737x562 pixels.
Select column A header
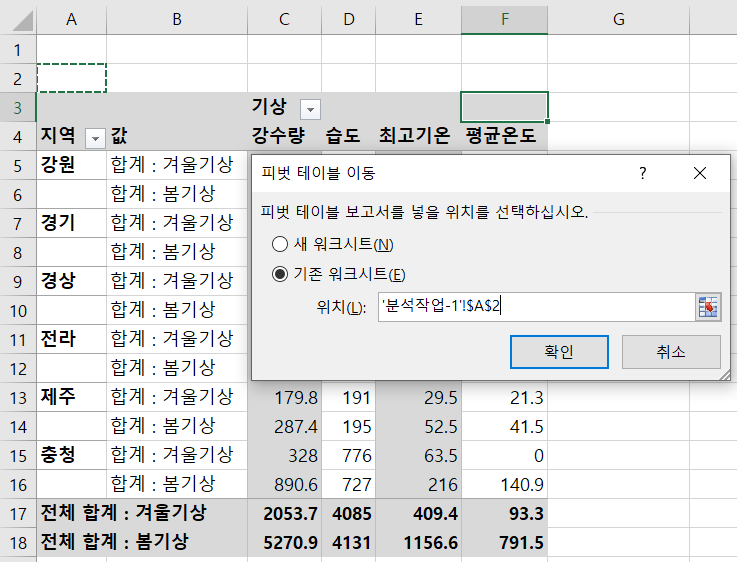tap(71, 19)
